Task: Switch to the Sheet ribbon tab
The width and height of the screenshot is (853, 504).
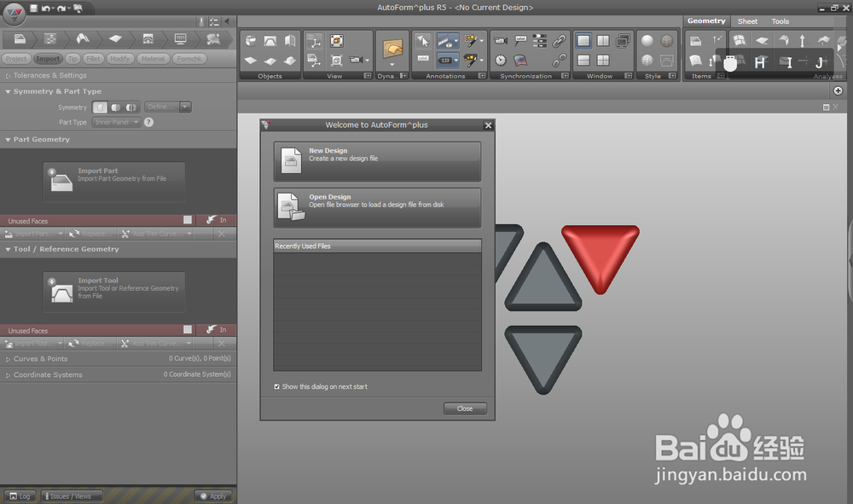Action: (x=747, y=21)
